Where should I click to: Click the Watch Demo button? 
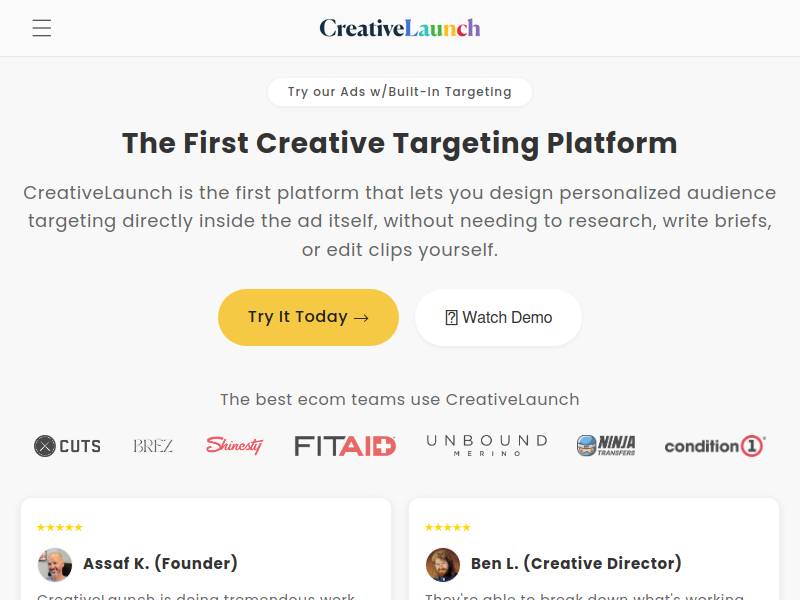(498, 317)
